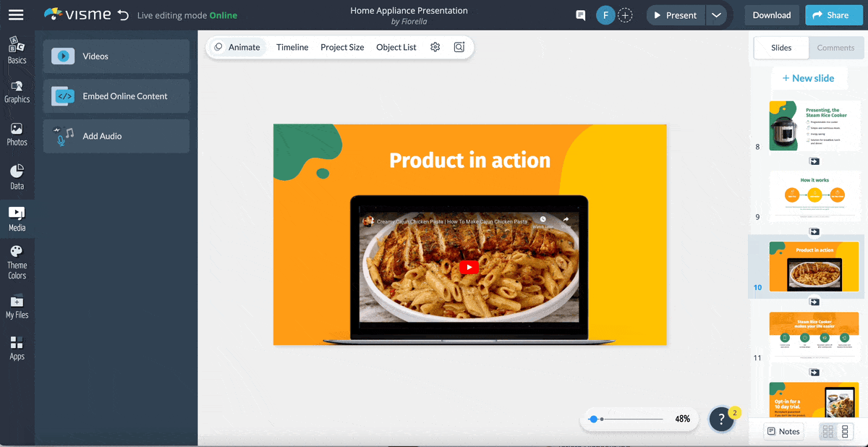Adjust the zoom slider at 48%

pyautogui.click(x=595, y=418)
